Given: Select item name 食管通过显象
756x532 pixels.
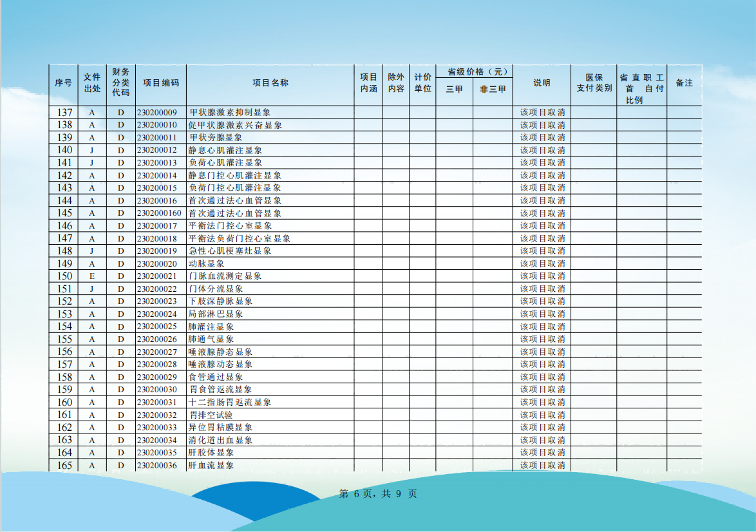Looking at the screenshot, I should tap(216, 377).
